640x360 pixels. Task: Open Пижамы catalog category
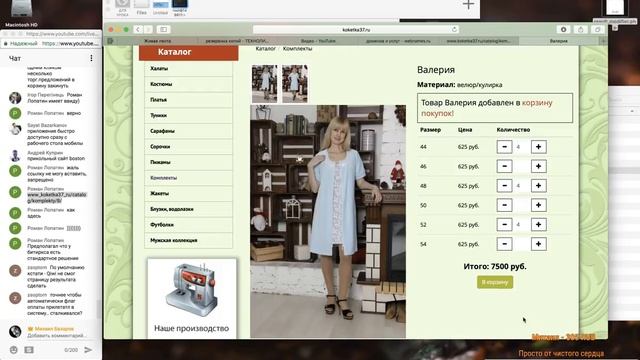(x=188, y=162)
